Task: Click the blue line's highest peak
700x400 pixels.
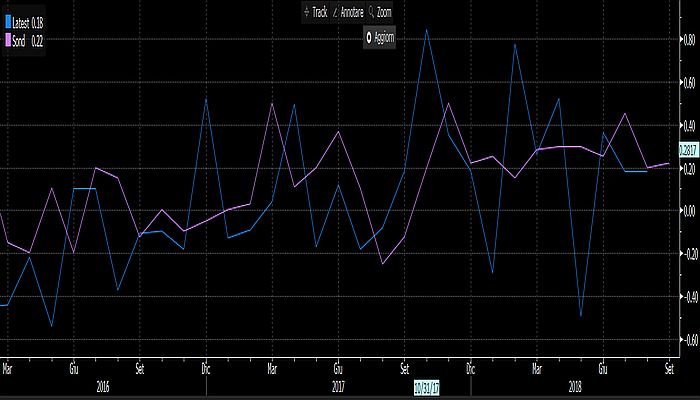Action: pos(427,29)
